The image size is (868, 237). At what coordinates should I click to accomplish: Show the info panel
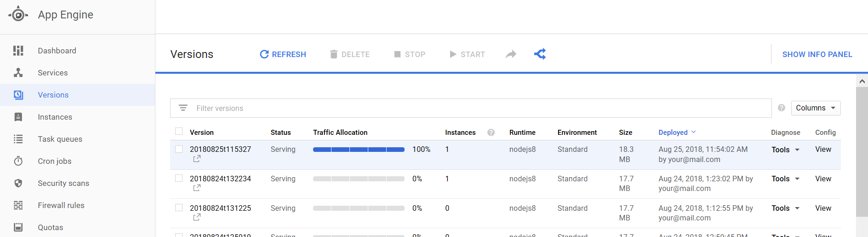817,54
